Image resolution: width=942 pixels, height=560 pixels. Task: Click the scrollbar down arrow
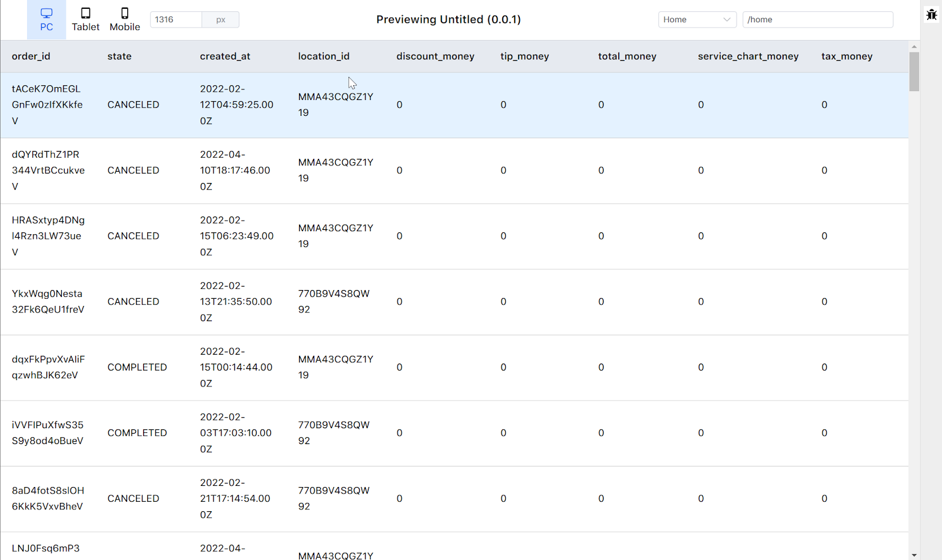(x=914, y=555)
